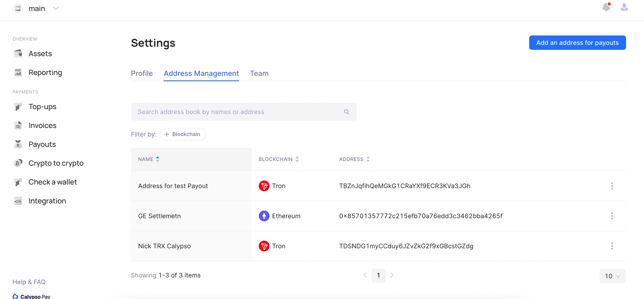The width and height of the screenshot is (644, 299).
Task: Open the Help & FAQ link
Action: point(29,282)
